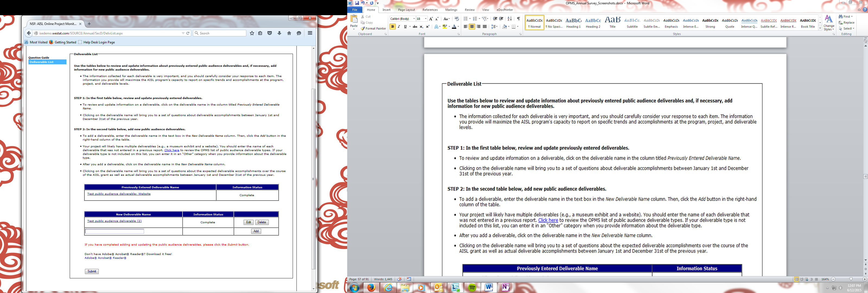Open Firefox Downloads arrow icon
The height and width of the screenshot is (293, 868).
tap(279, 33)
